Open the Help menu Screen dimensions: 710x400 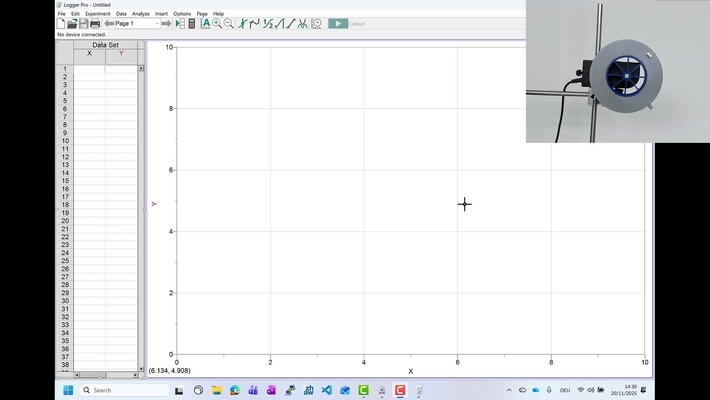pyautogui.click(x=218, y=14)
